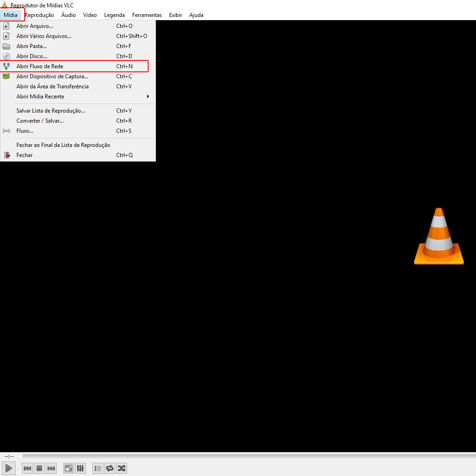The height and width of the screenshot is (476, 476).
Task: Select Converter / Salvar... entry
Action: 78,121
